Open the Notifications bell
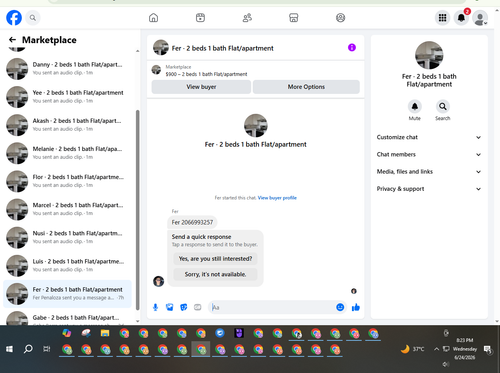The image size is (500, 373). (461, 18)
